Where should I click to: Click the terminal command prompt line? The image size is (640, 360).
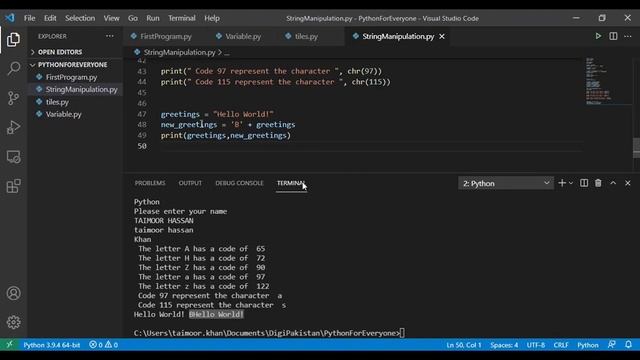click(269, 333)
